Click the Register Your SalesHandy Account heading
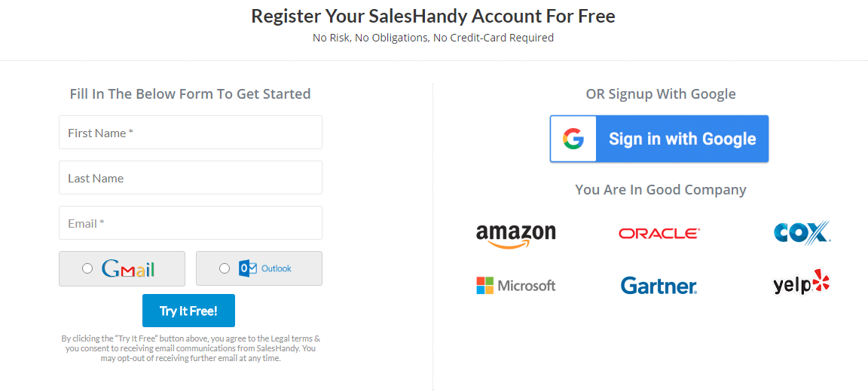The height and width of the screenshot is (392, 868). tap(433, 16)
